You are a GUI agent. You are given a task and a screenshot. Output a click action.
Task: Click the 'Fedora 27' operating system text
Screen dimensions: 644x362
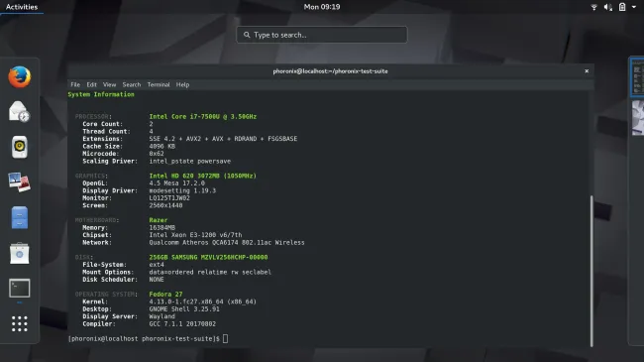tap(165, 295)
